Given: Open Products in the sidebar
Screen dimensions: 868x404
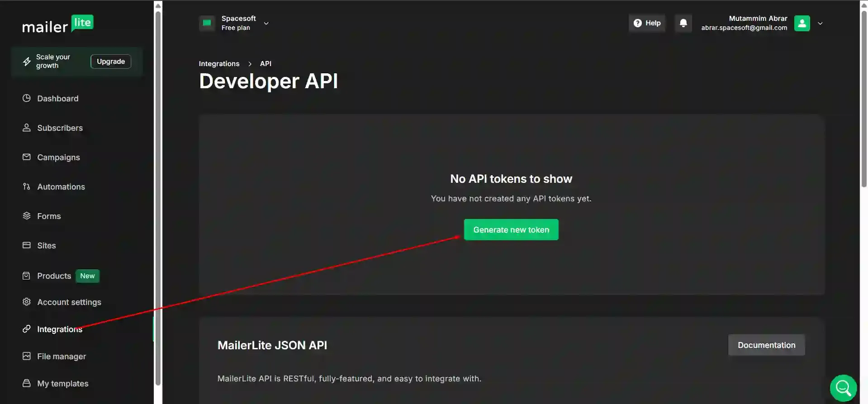Looking at the screenshot, I should pos(54,276).
